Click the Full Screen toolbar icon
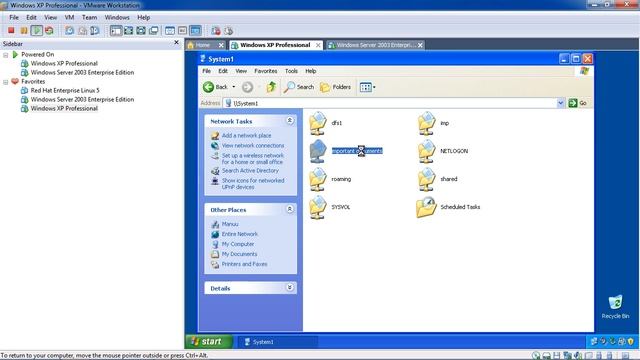This screenshot has height=360, width=640. coord(129,31)
